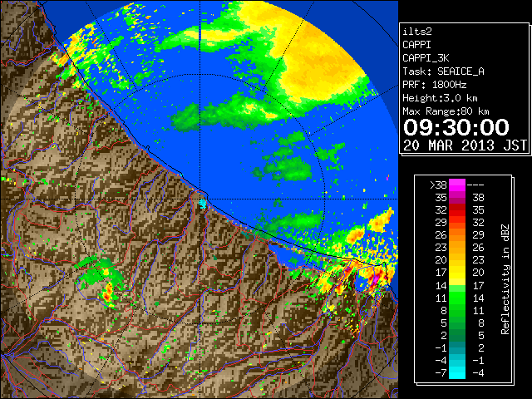Click the "20 MAR 2013 JST" date
Image resolution: width=532 pixels, height=399 pixels.
pos(465,145)
